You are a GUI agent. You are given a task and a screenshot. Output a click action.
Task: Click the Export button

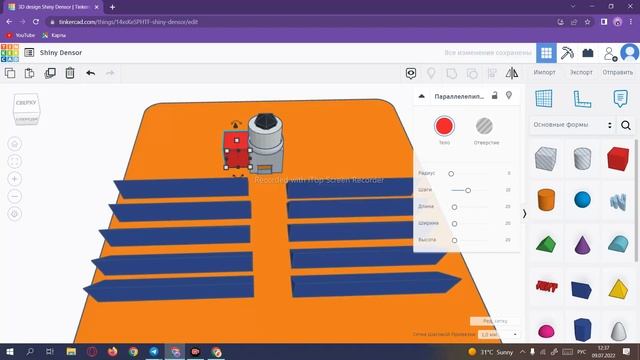point(581,72)
